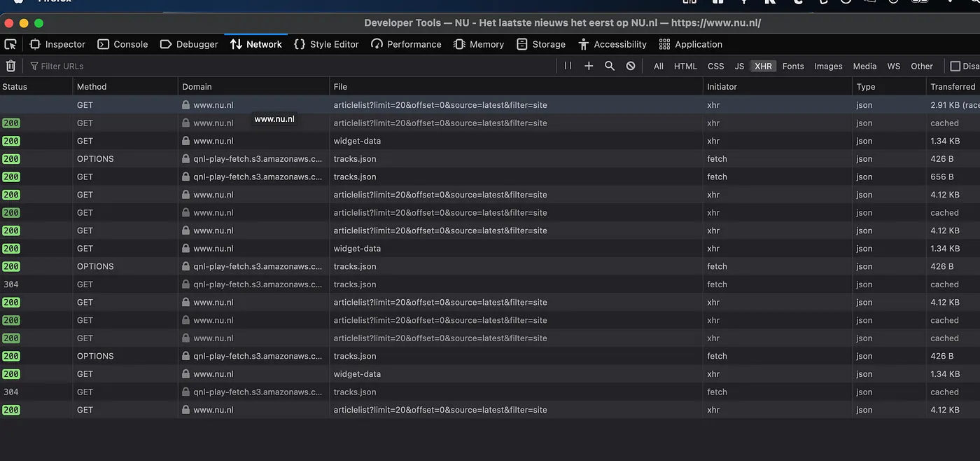Open the Debugger panel tab
Viewport: 980px width, 461px height.
click(189, 44)
